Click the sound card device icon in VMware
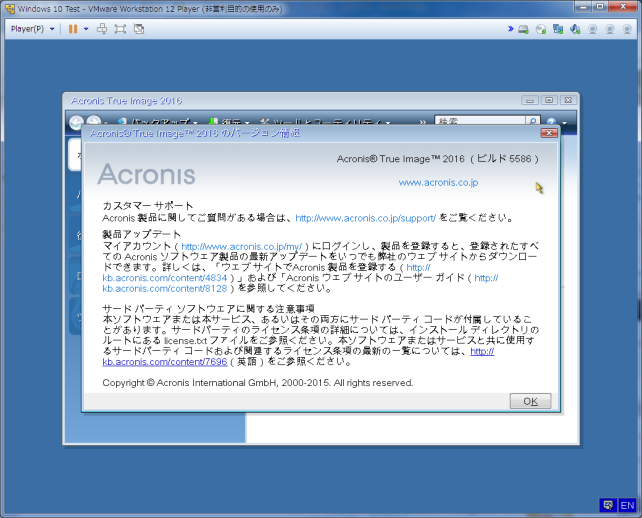642x518 pixels. coord(575,29)
